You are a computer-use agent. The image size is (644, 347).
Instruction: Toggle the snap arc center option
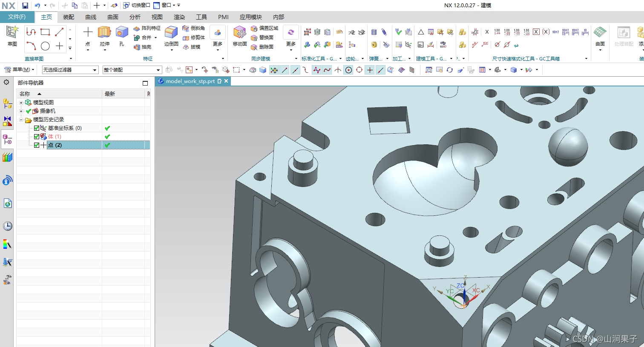pos(348,70)
